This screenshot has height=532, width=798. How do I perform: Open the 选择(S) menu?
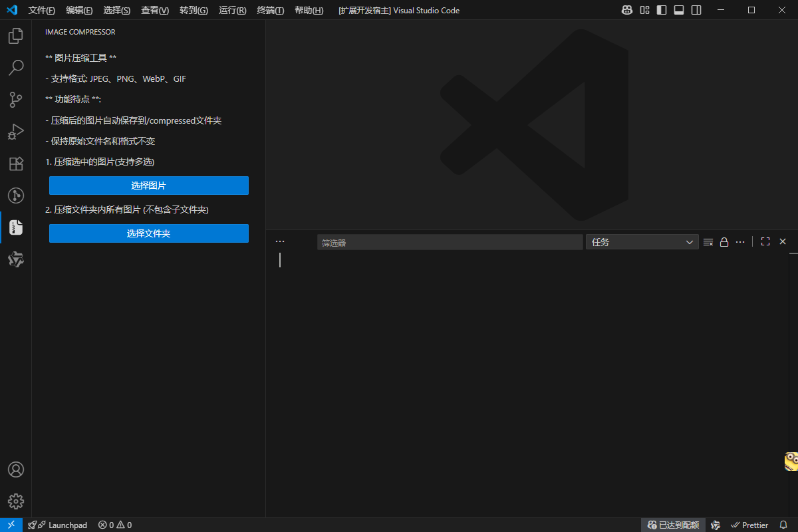[117, 10]
